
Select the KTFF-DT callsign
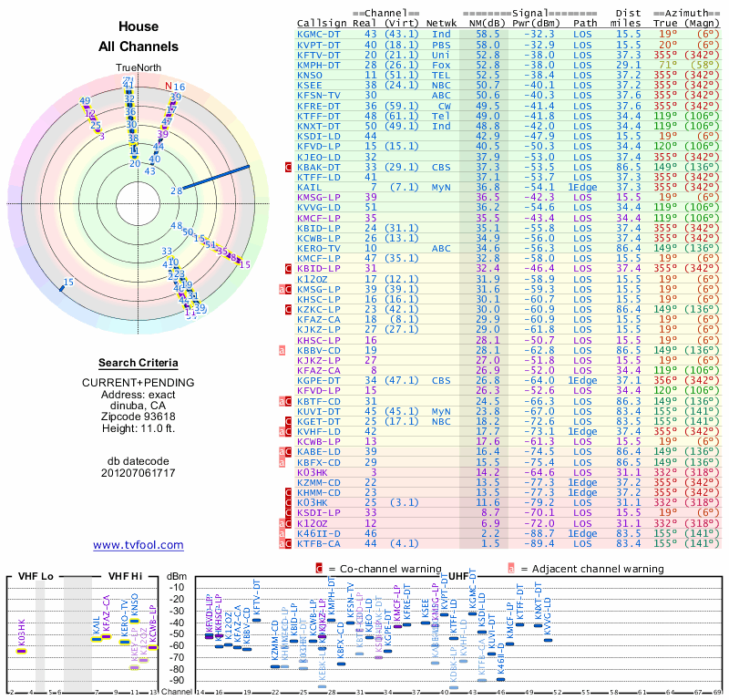point(319,117)
